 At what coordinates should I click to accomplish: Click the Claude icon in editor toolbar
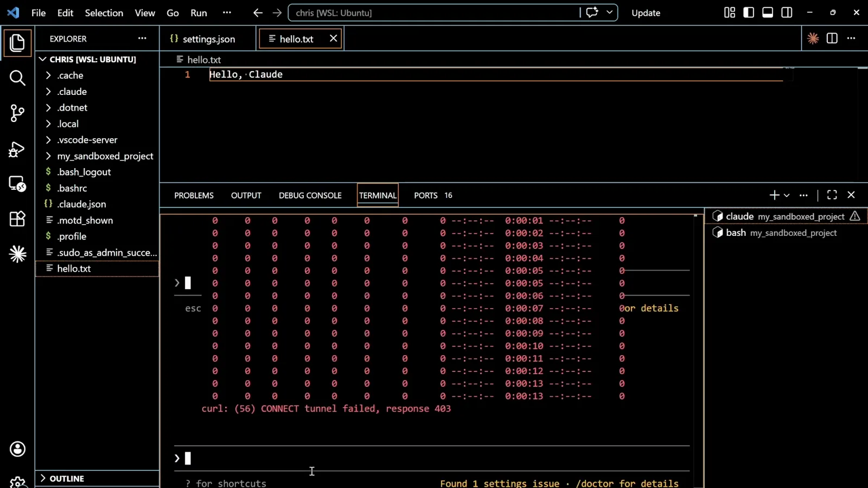(813, 38)
